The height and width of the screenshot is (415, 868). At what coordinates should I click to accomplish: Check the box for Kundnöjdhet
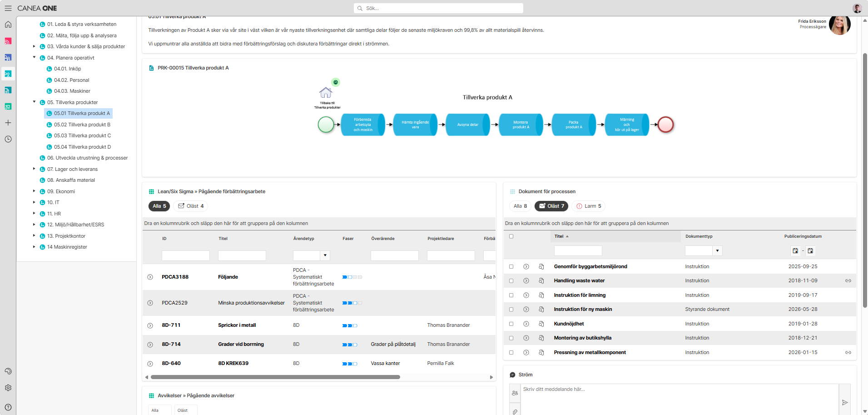pyautogui.click(x=511, y=324)
